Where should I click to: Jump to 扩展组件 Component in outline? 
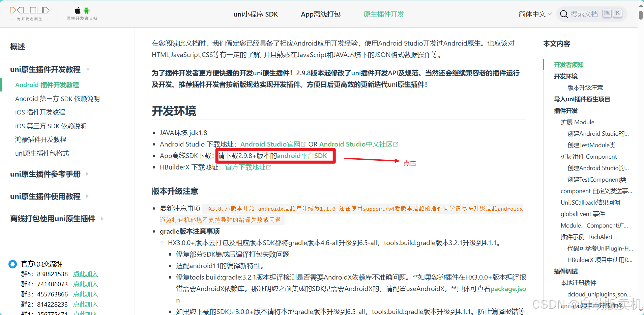click(x=589, y=157)
